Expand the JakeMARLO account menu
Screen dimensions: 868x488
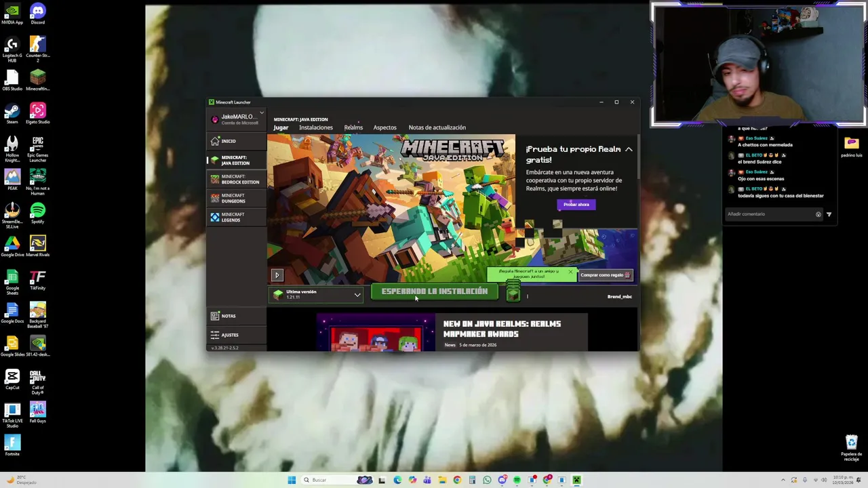(237, 119)
